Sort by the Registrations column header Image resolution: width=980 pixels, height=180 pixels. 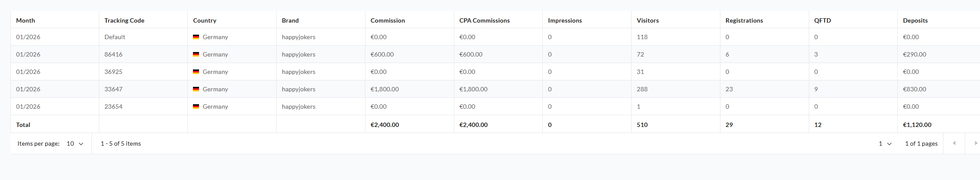(744, 20)
